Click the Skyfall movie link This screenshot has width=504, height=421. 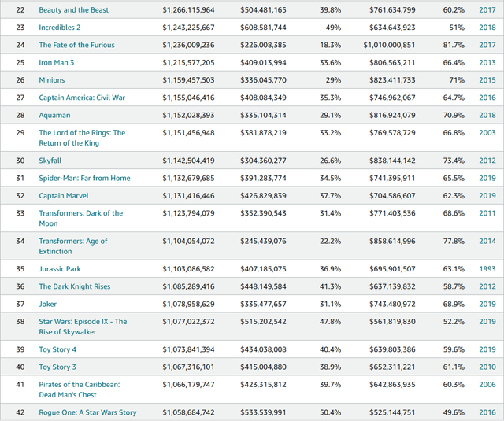[x=52, y=161]
